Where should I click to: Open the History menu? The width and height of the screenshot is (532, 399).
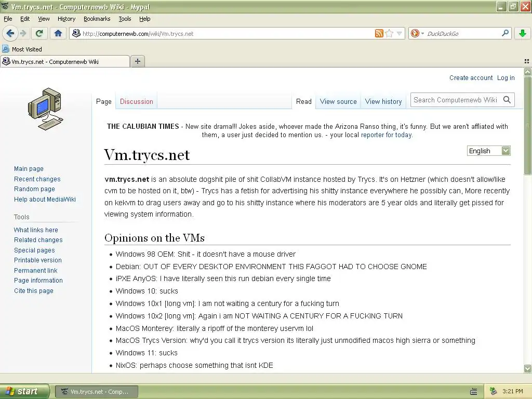coord(66,19)
